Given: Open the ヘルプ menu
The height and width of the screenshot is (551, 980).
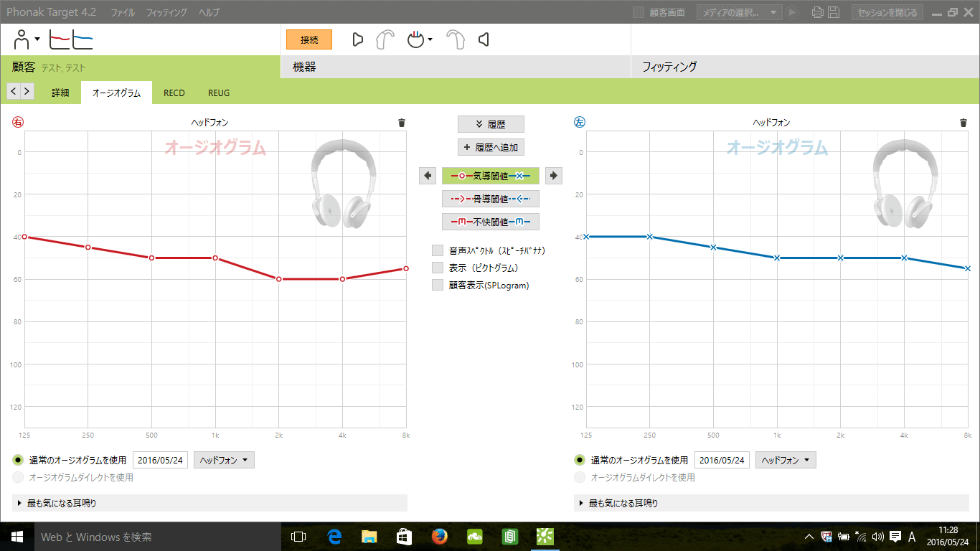Looking at the screenshot, I should [x=209, y=12].
